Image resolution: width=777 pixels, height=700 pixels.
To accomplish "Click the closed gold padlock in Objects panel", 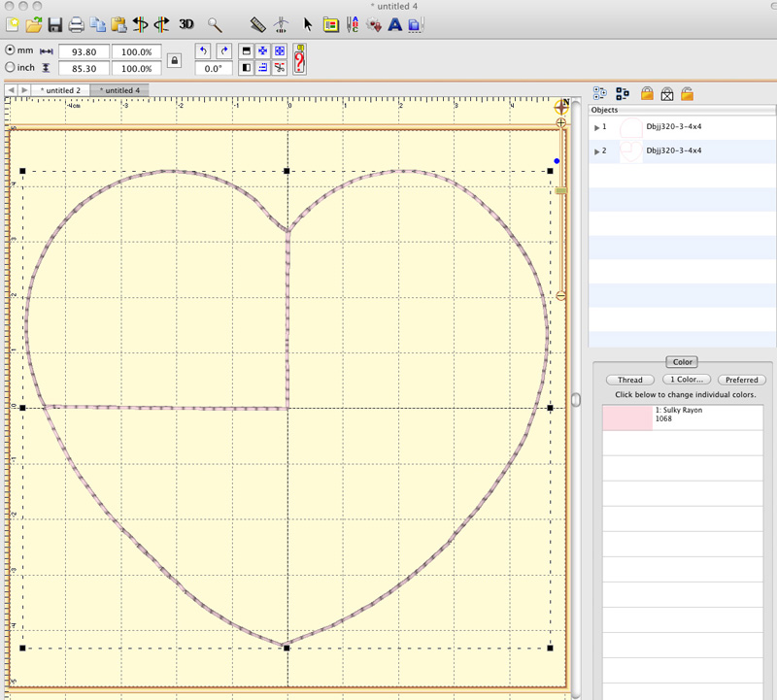I will click(647, 93).
